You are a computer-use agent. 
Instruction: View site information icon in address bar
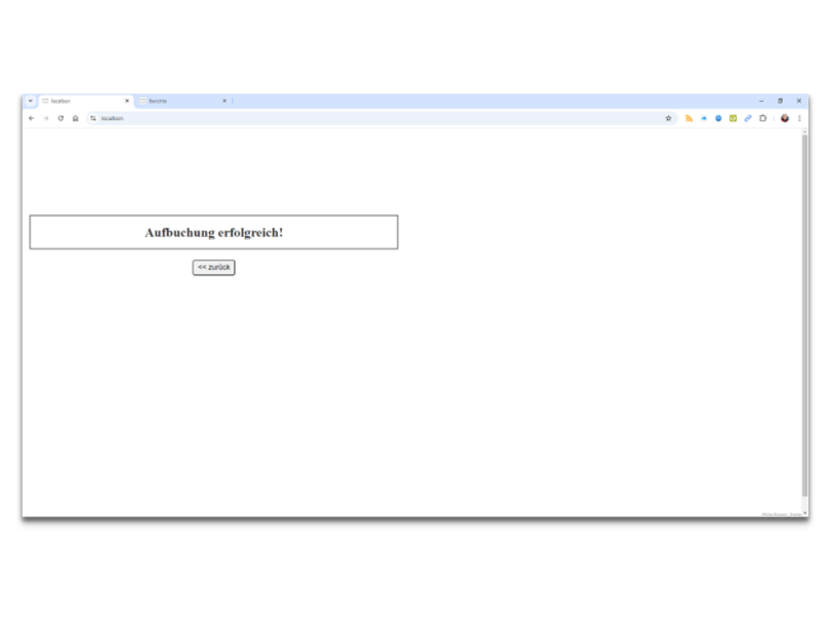[93, 118]
